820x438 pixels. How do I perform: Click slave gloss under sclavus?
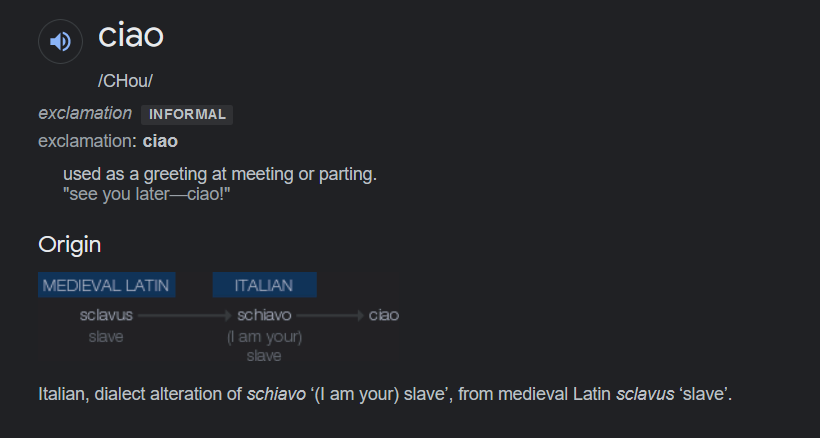click(x=106, y=337)
